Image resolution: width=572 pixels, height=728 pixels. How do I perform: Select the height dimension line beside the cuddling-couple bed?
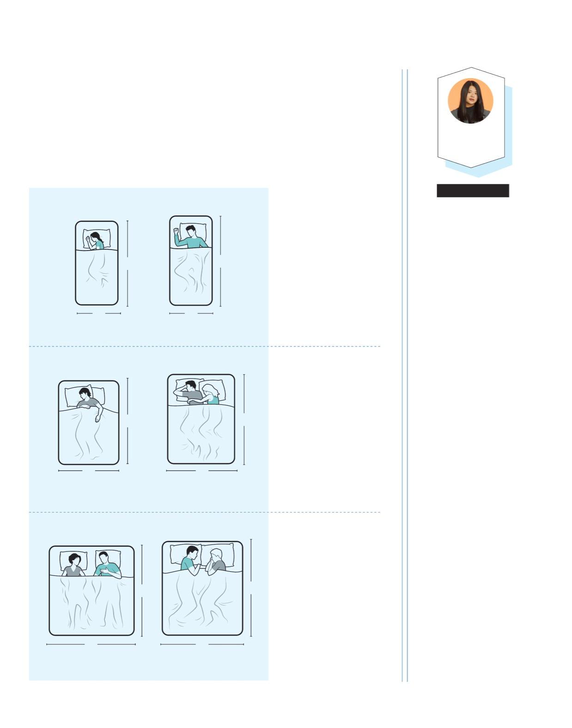pyautogui.click(x=244, y=419)
